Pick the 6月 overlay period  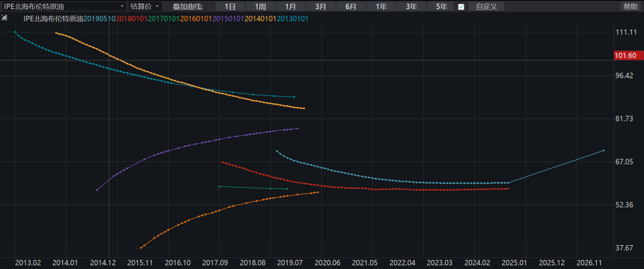(x=351, y=6)
